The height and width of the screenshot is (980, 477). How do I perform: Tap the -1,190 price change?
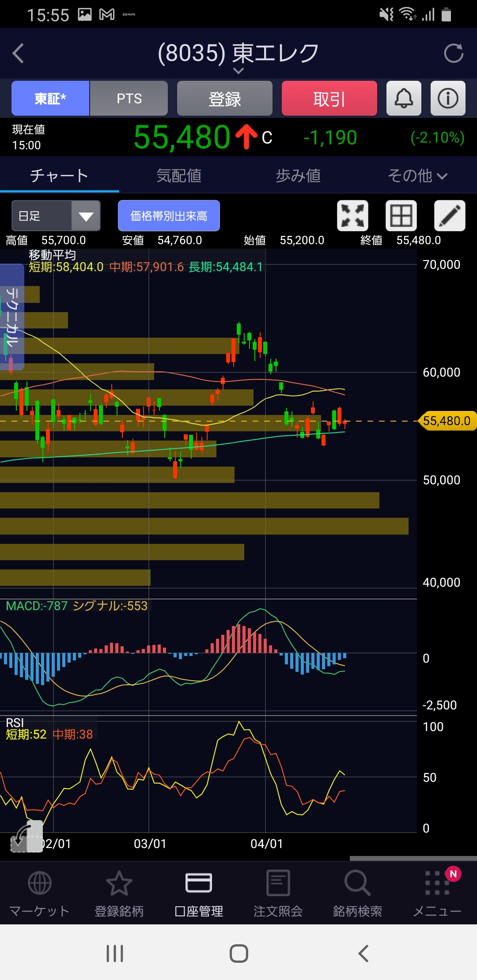(x=330, y=138)
